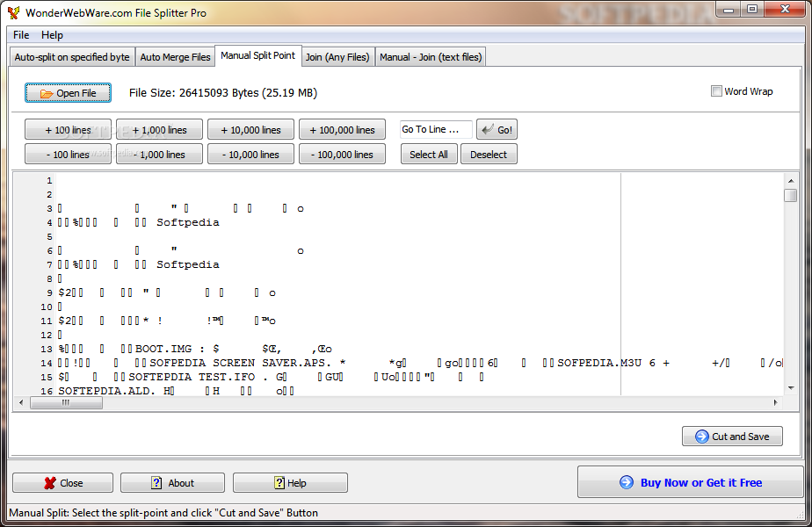Click the app logo in title bar

click(13, 12)
